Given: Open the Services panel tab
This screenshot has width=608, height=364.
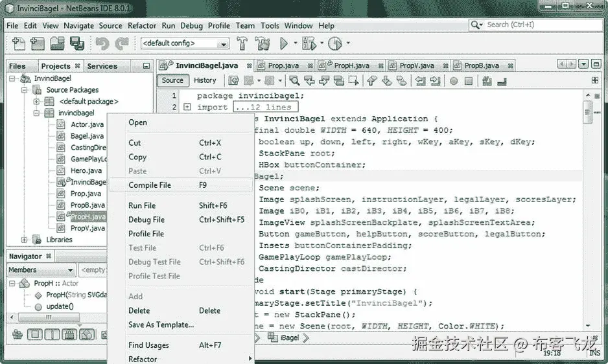Looking at the screenshot, I should [x=102, y=66].
